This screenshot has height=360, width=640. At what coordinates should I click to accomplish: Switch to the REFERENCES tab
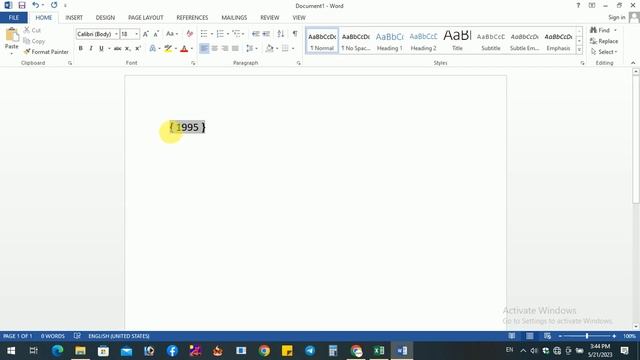[192, 18]
